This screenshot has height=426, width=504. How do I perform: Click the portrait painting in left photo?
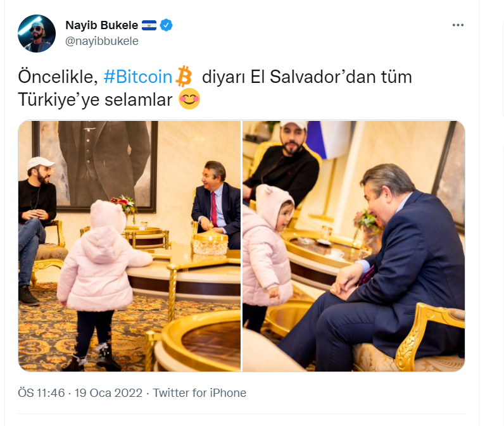pos(95,166)
